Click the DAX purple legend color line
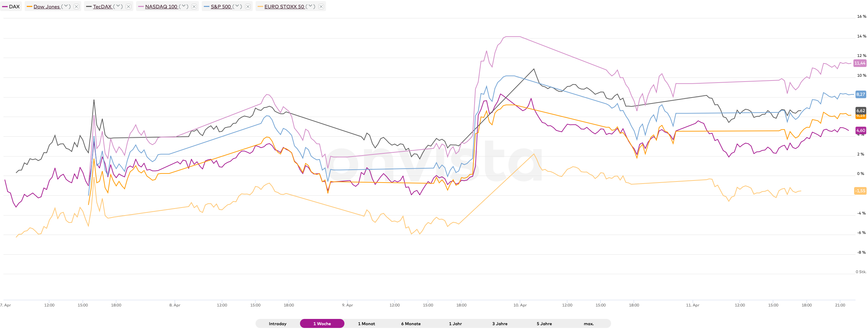The width and height of the screenshot is (868, 329). click(5, 7)
